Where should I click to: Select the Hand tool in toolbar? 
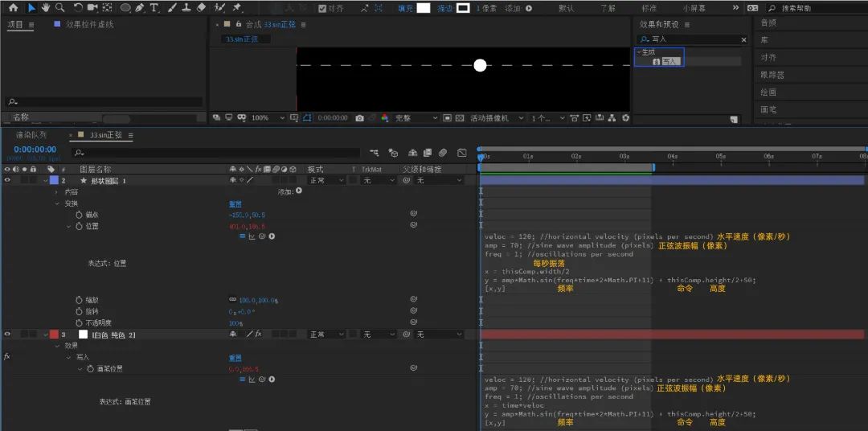tap(45, 8)
